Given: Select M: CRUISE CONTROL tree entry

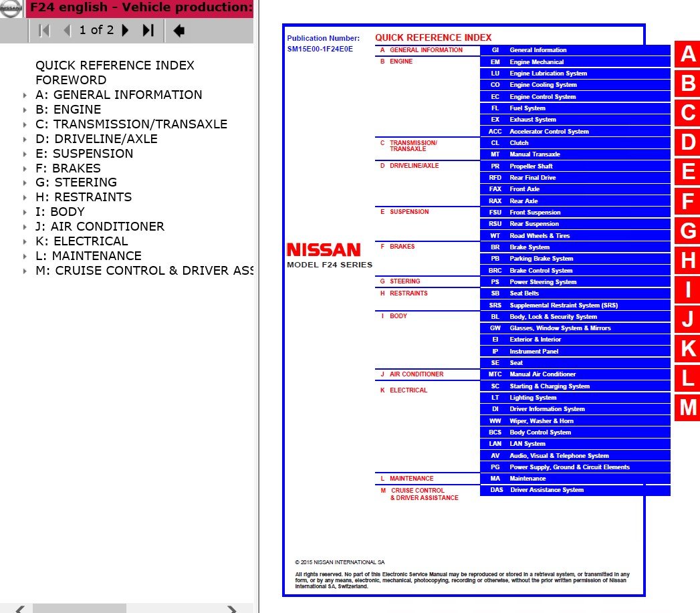Looking at the screenshot, I should pos(144,271).
